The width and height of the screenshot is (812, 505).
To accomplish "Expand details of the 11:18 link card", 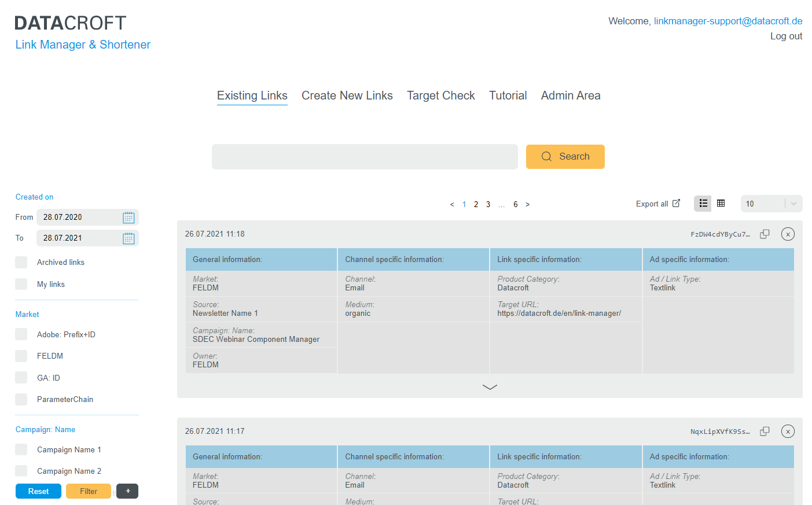I will pyautogui.click(x=490, y=387).
